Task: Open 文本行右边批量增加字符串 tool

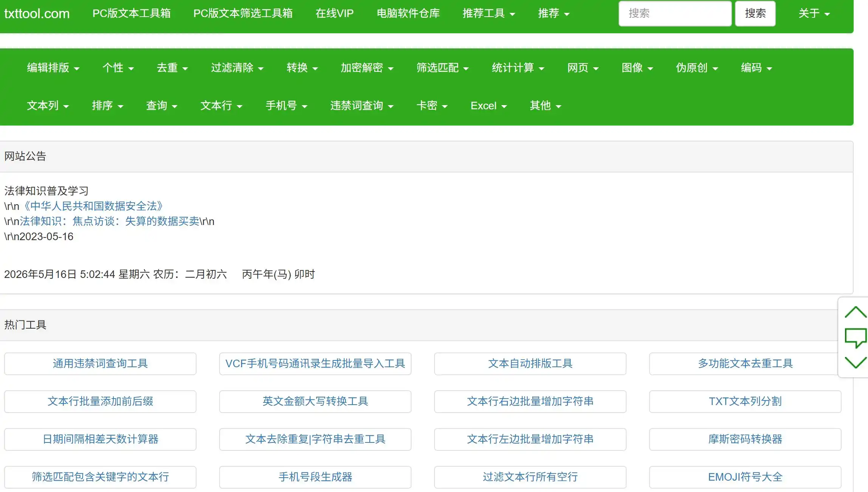Action: tap(530, 402)
